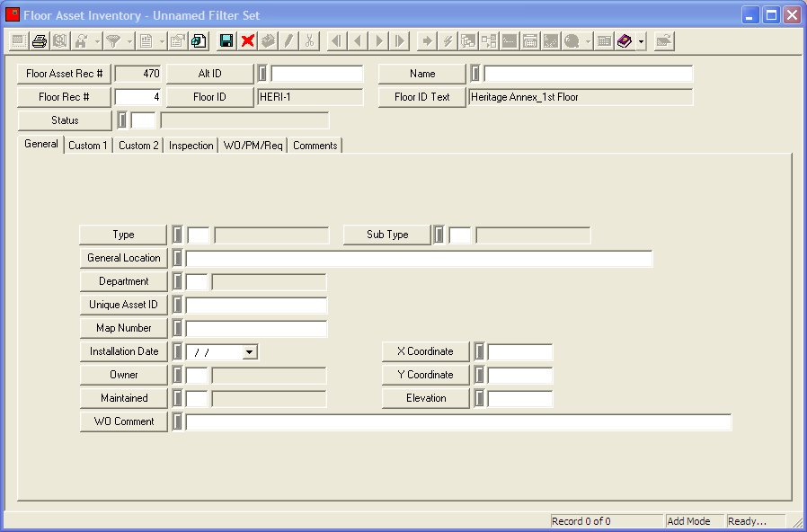Click the hierarchy tree toolbar icon

(x=468, y=41)
